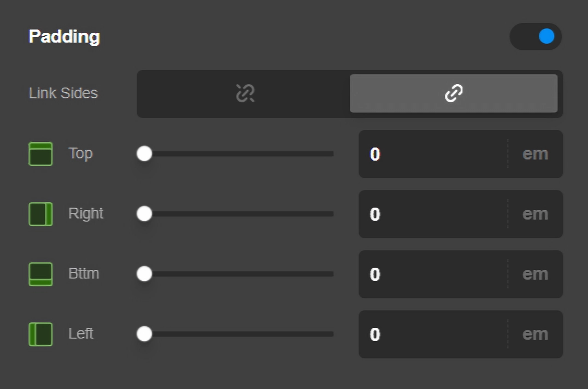Open the Left padding em unit selector
Viewport: 588px width, 389px height.
click(x=535, y=334)
